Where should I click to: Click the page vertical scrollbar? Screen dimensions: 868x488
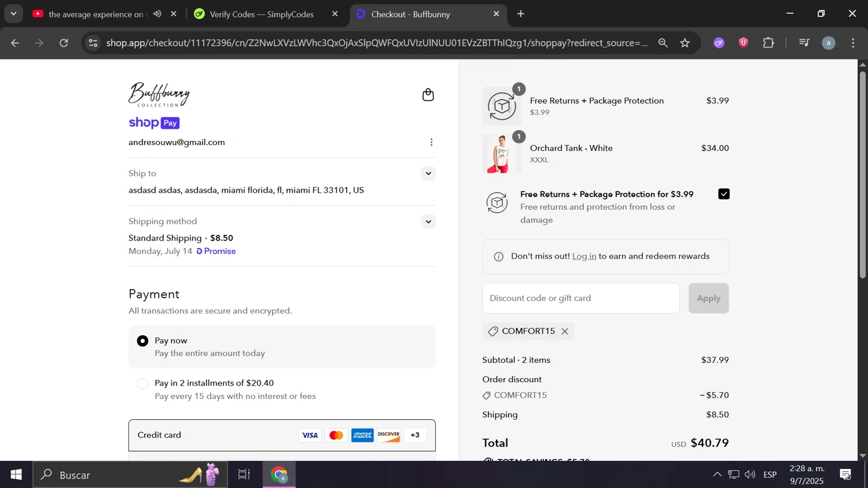click(862, 175)
